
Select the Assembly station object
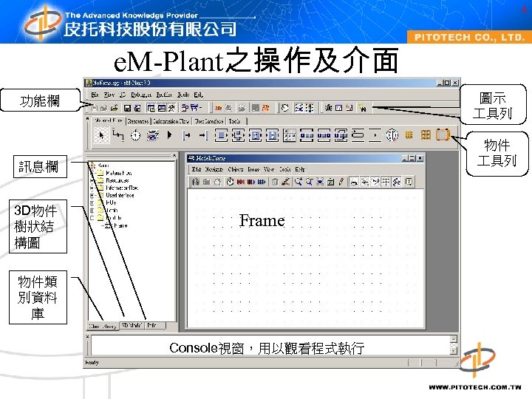[256, 135]
